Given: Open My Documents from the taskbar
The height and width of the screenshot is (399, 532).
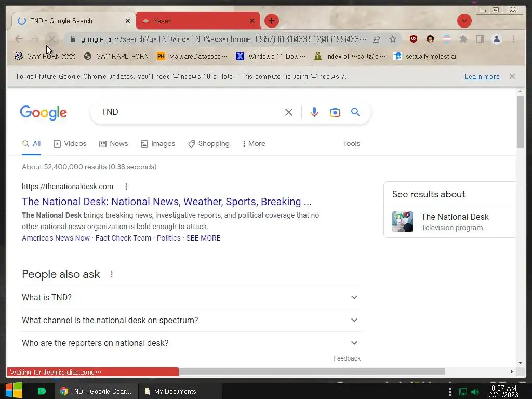Looking at the screenshot, I should click(180, 391).
